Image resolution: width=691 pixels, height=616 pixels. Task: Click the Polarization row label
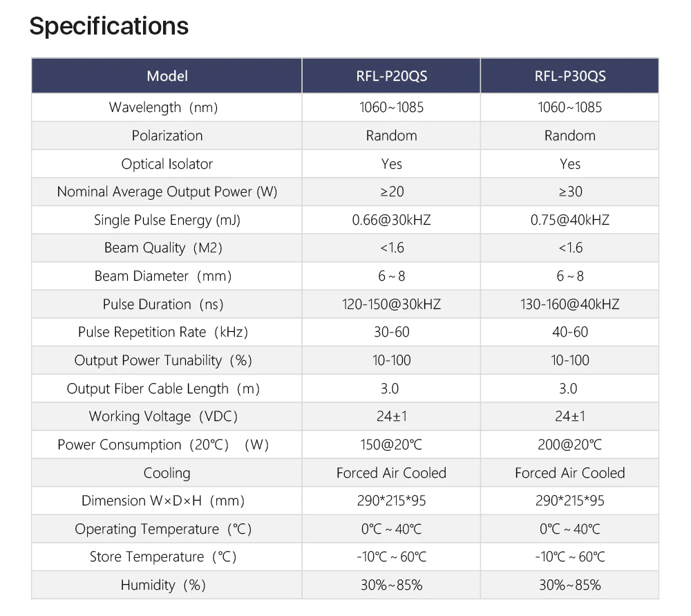(x=167, y=136)
